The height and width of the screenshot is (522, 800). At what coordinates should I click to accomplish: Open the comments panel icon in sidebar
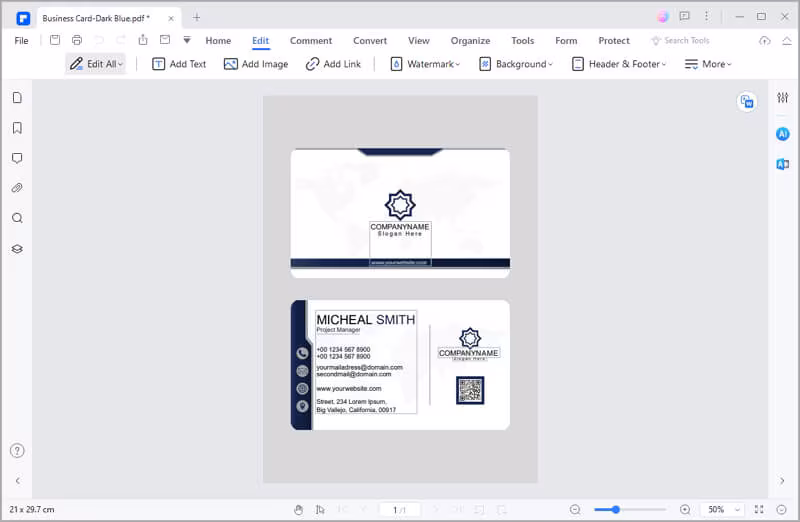[17, 158]
